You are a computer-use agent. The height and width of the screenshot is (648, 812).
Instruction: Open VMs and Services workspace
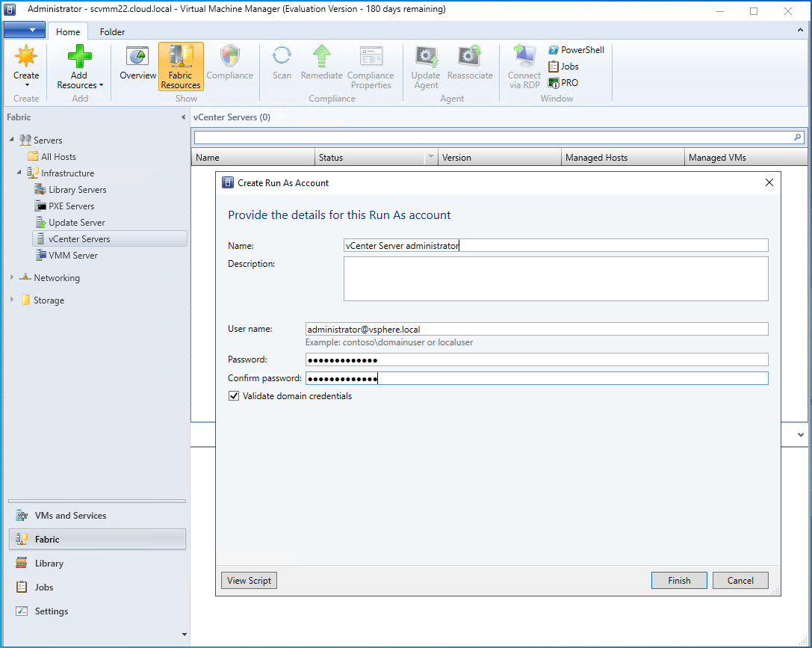pos(97,516)
